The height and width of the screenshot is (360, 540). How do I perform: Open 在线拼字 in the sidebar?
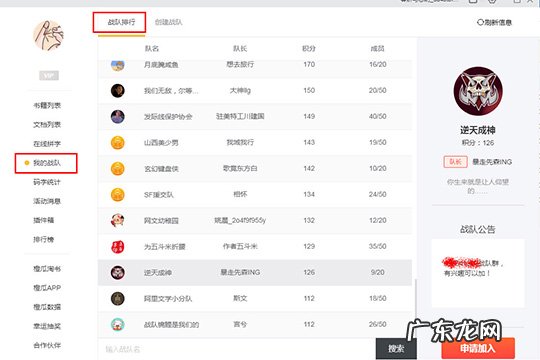[x=47, y=144]
